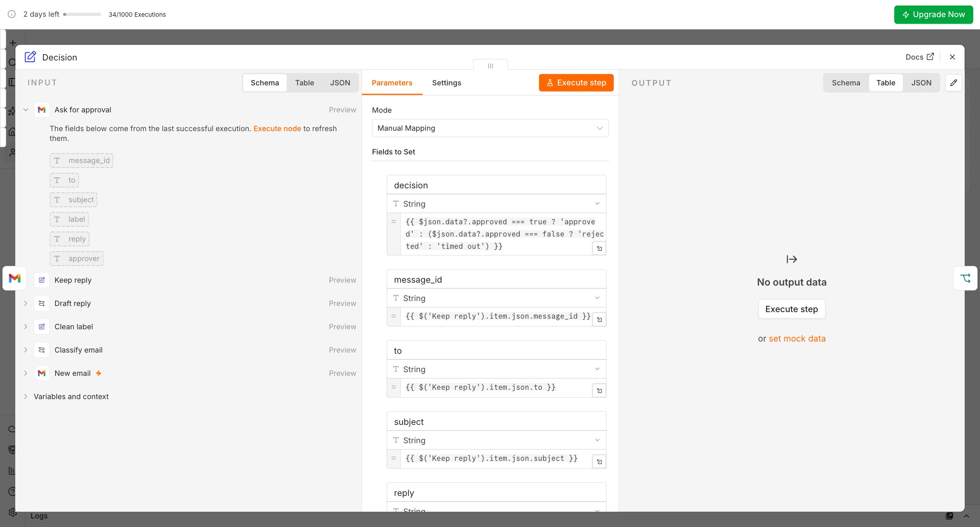980x527 pixels.
Task: Click the Classify email node icon
Action: pos(42,350)
